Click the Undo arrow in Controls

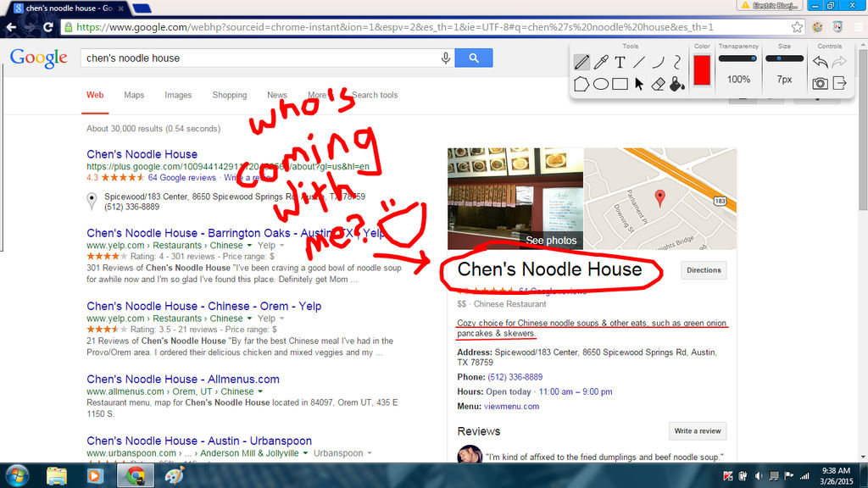(820, 62)
